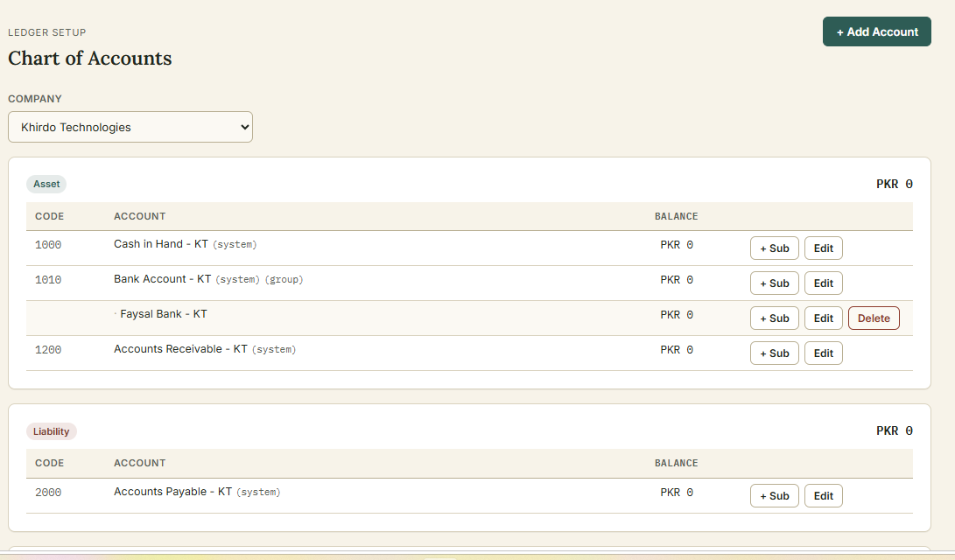Click the Add Account button
955x560 pixels.
[876, 31]
